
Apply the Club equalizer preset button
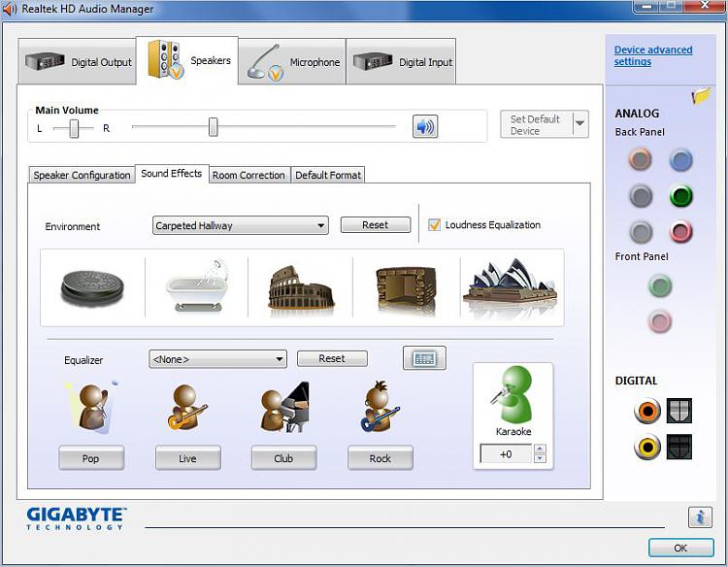coord(283,458)
